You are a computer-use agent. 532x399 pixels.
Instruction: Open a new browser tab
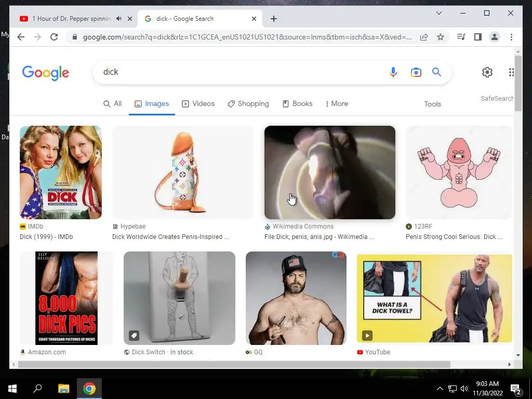tap(274, 19)
